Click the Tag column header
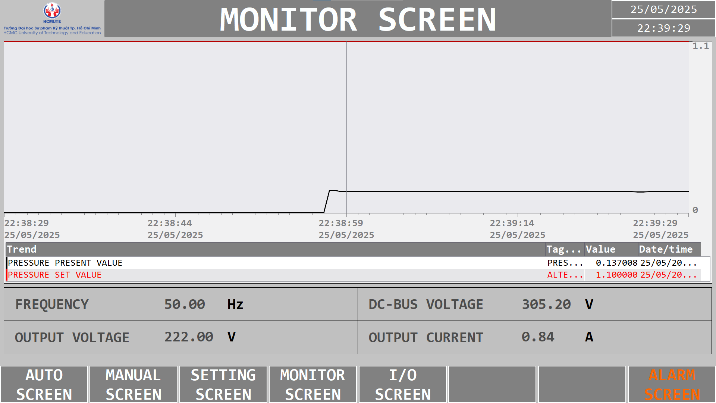Screen dimensions: 716x403 [564, 249]
